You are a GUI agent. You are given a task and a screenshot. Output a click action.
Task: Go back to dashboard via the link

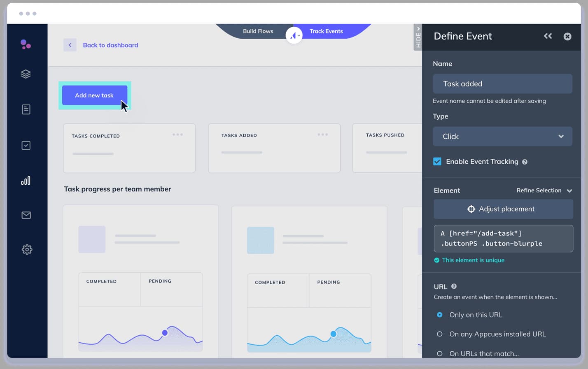pyautogui.click(x=110, y=45)
